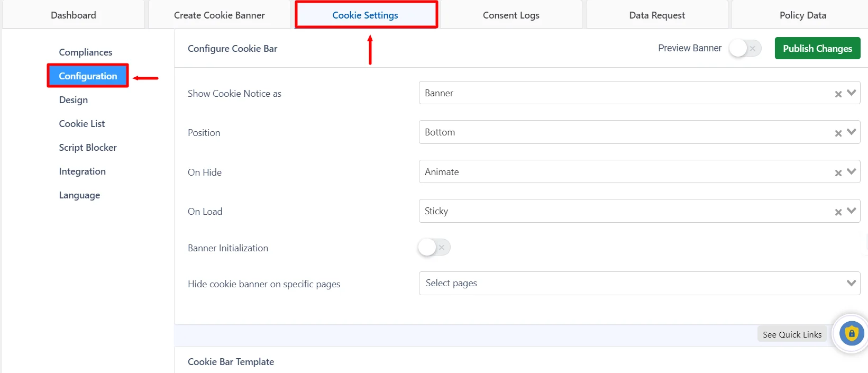Expand the On Hide dropdown arrow
This screenshot has width=868, height=373.
[852, 171]
